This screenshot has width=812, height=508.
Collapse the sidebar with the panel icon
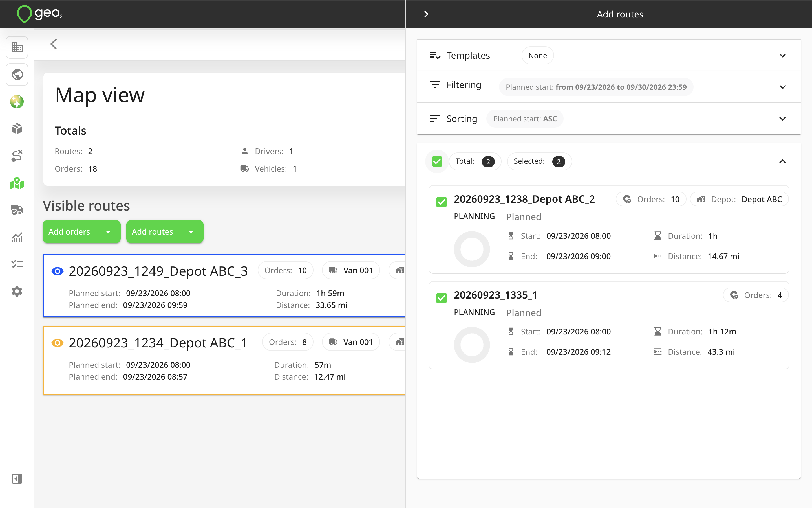[17, 478]
